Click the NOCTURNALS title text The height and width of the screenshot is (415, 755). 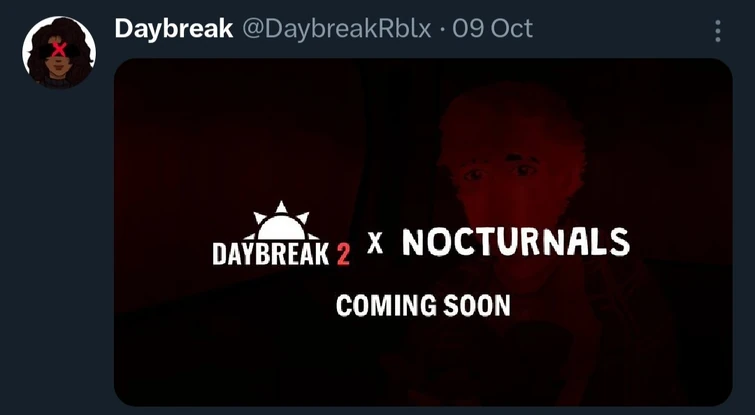click(516, 242)
